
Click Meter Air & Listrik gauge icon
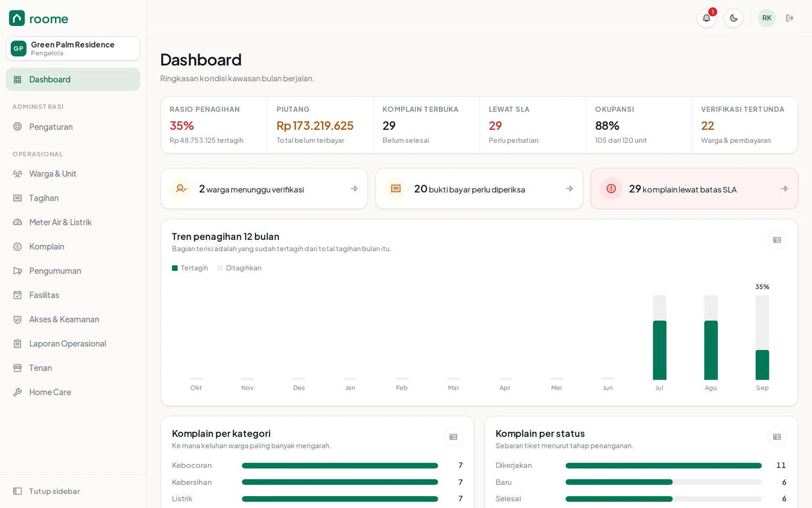coord(17,222)
